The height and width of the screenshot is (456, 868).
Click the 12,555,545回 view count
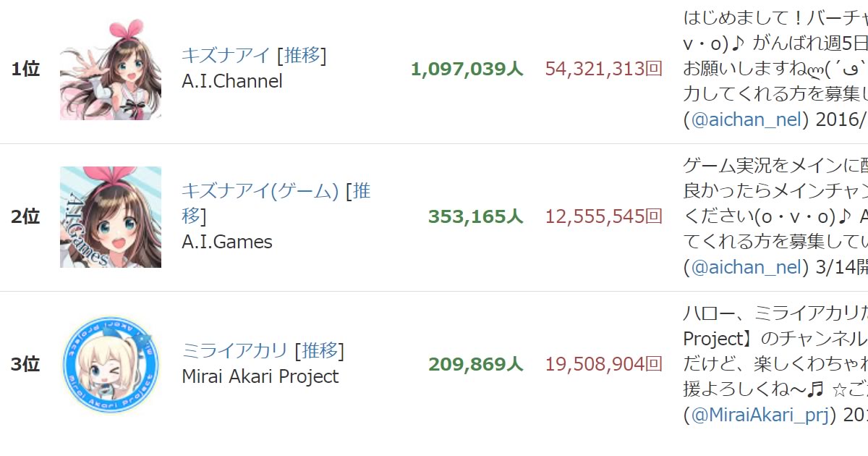pyautogui.click(x=602, y=219)
